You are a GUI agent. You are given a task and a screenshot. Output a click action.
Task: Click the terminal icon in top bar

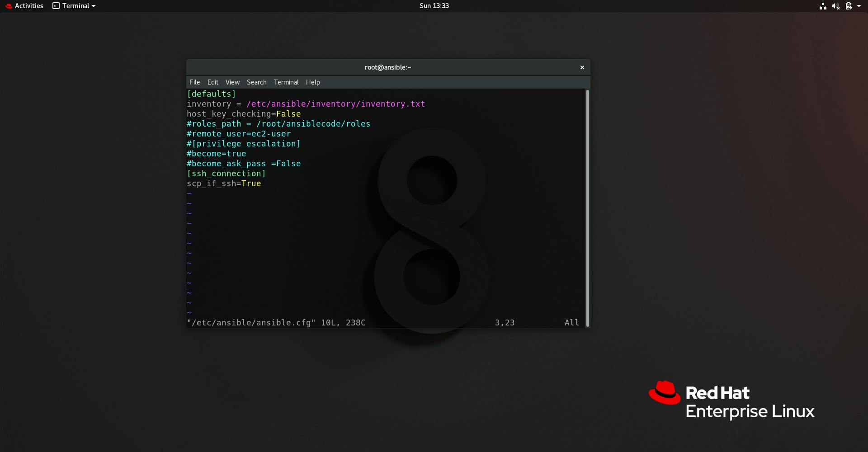coord(56,6)
